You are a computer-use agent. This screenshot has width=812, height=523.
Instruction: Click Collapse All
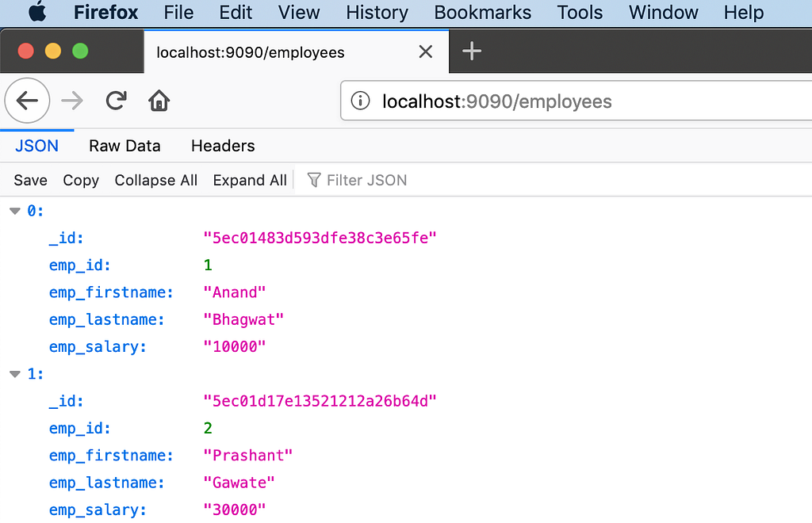coord(156,180)
